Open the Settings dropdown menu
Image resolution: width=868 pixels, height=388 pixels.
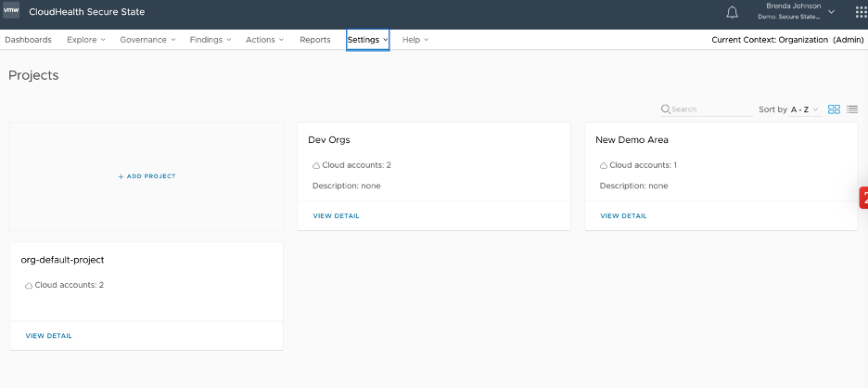(x=367, y=40)
